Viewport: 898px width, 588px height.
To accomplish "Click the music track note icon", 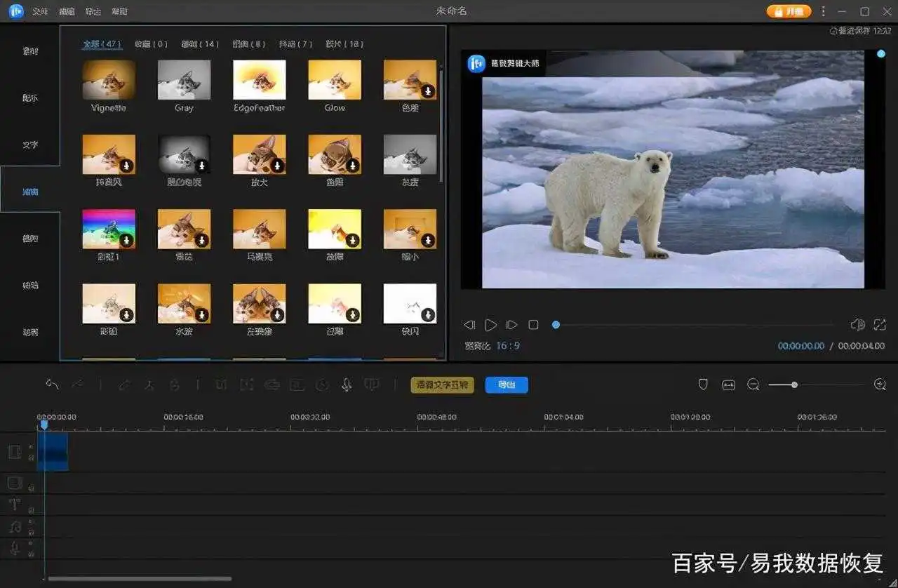I will click(14, 526).
